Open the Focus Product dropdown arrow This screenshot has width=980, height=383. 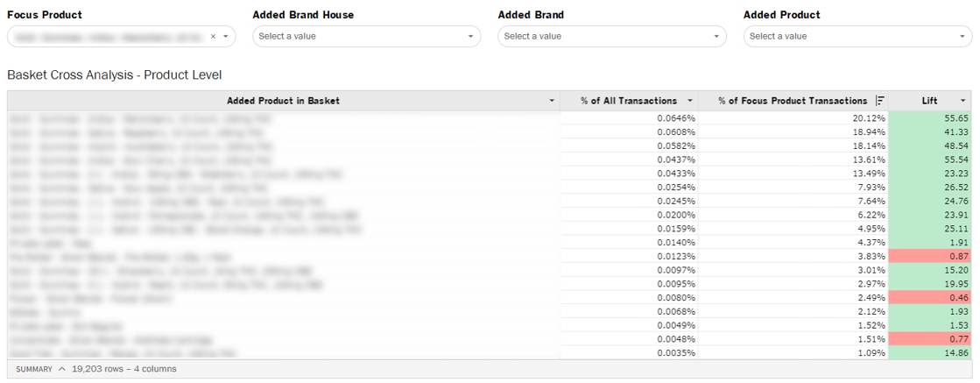pos(226,37)
